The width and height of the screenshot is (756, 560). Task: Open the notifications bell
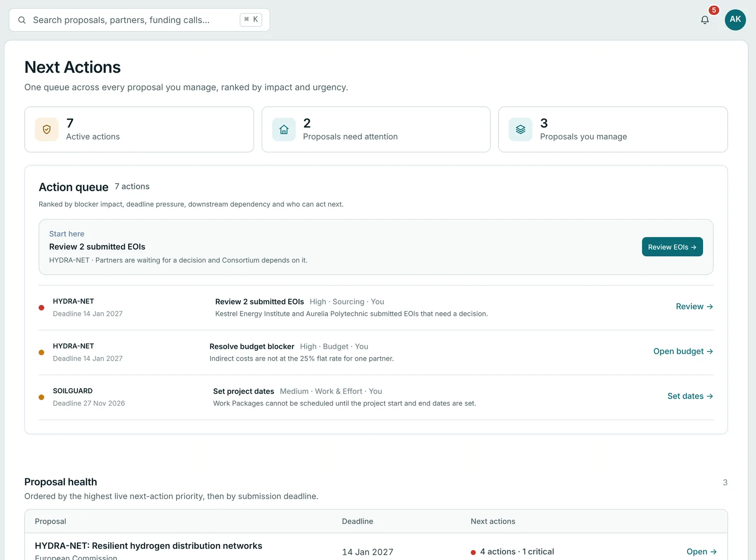coord(704,20)
